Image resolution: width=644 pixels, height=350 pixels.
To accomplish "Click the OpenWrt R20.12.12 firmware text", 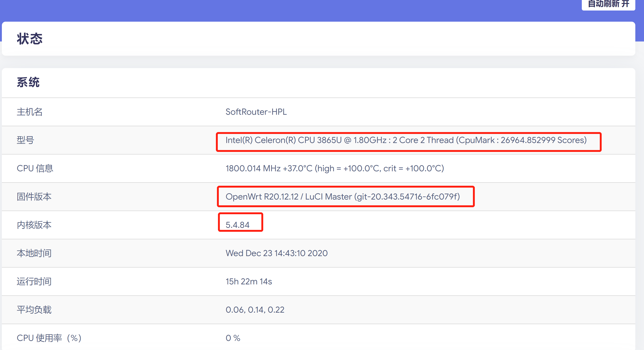I will point(343,196).
